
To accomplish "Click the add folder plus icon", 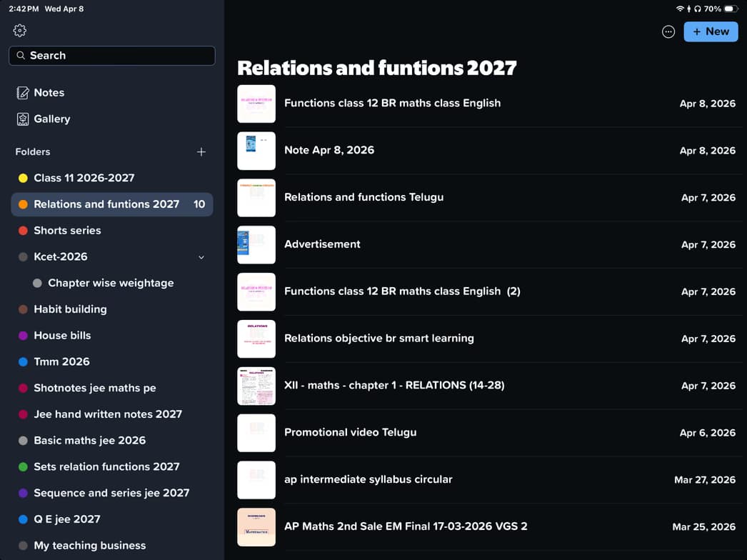I will pyautogui.click(x=201, y=151).
